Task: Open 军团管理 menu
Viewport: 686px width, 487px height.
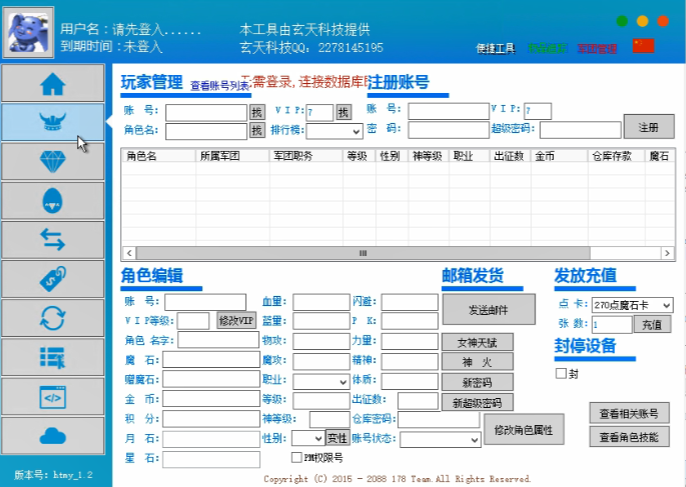Action: (597, 49)
